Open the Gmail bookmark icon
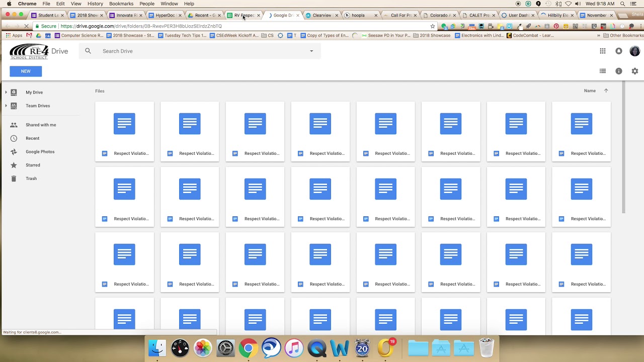Viewport: 644px width, 362px height. coord(29,35)
